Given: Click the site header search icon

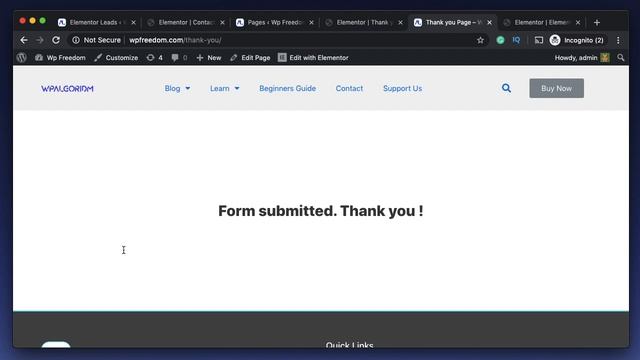Looking at the screenshot, I should [x=506, y=88].
